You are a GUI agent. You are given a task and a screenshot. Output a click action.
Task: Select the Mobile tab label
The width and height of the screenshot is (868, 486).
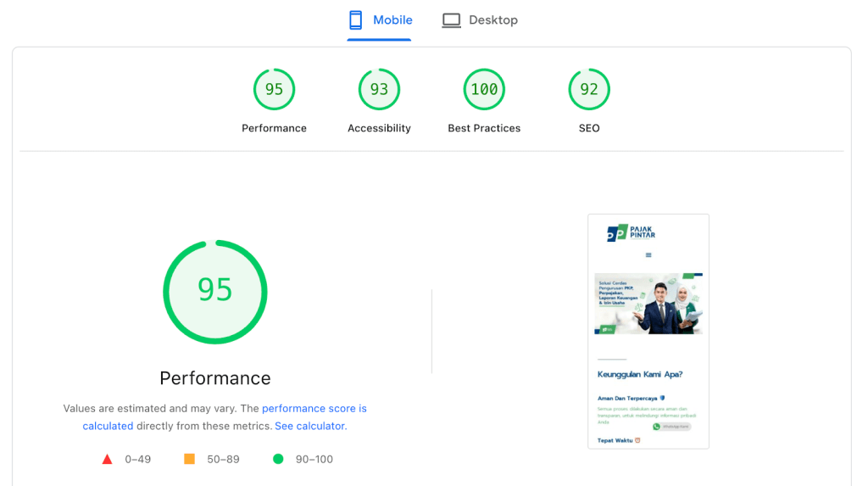[392, 20]
